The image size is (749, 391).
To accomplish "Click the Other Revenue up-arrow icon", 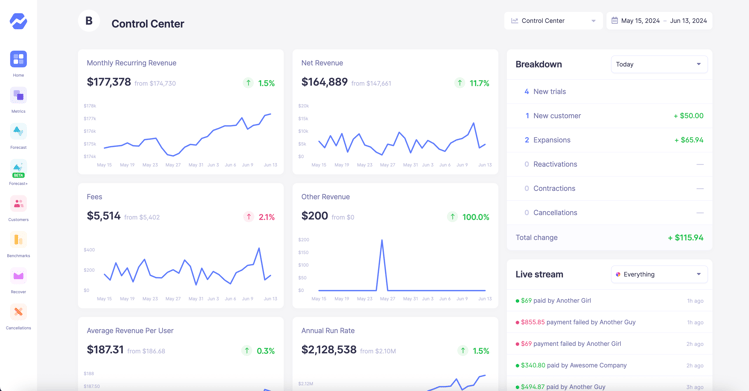I will point(452,217).
